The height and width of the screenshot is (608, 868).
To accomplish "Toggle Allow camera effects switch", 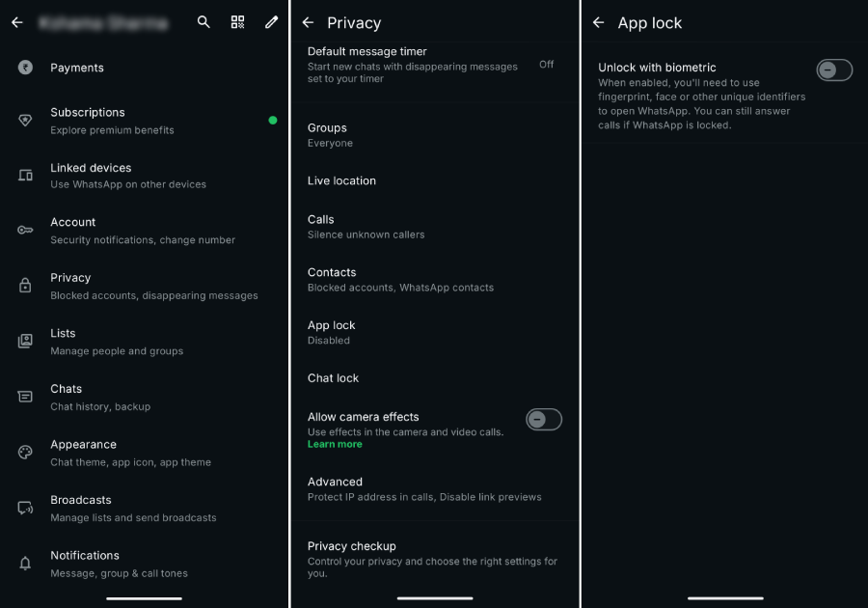I will (x=544, y=420).
